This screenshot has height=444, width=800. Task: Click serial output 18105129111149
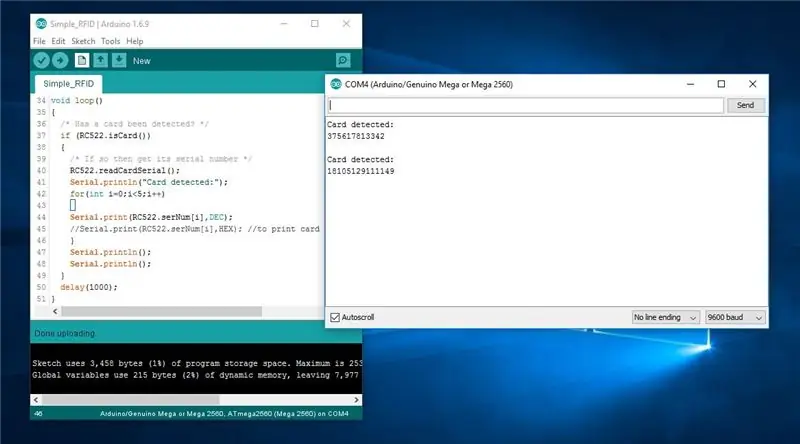click(x=360, y=171)
